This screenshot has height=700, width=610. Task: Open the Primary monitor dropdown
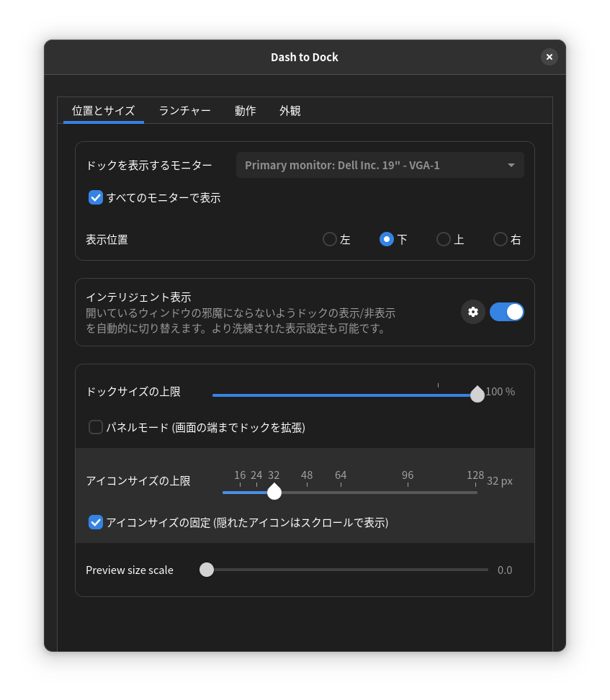point(380,165)
